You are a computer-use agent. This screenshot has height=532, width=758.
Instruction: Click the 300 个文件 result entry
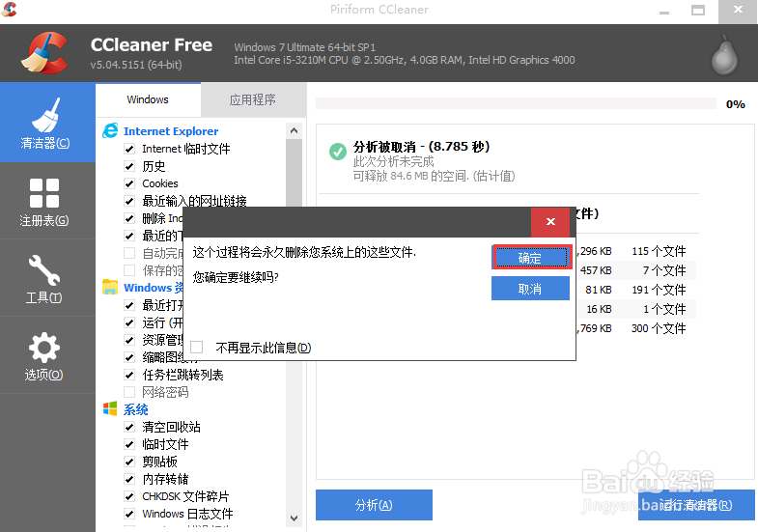[x=659, y=328]
